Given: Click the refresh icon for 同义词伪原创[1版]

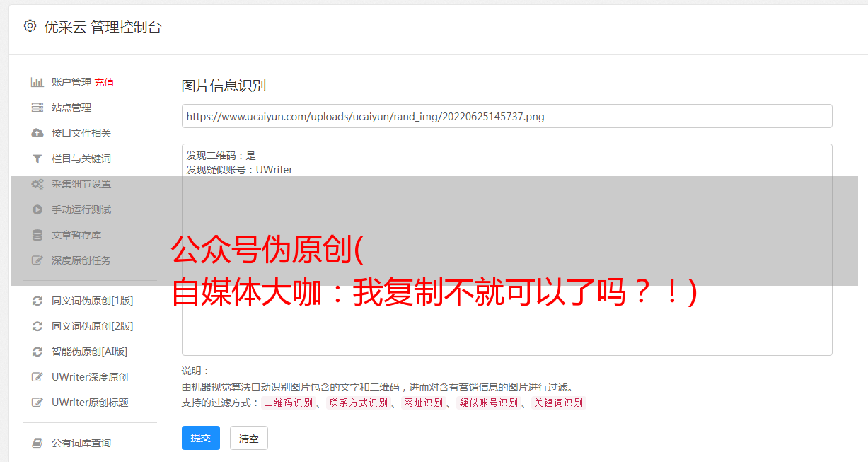Looking at the screenshot, I should pos(37,301).
